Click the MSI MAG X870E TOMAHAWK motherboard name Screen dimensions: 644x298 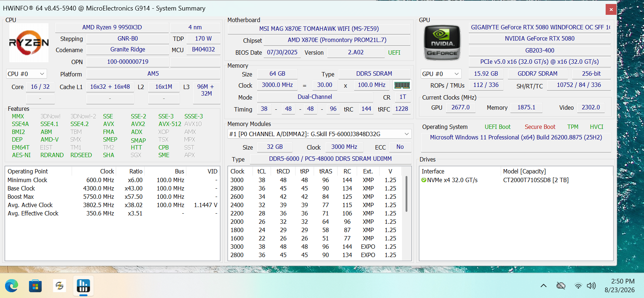pyautogui.click(x=319, y=29)
